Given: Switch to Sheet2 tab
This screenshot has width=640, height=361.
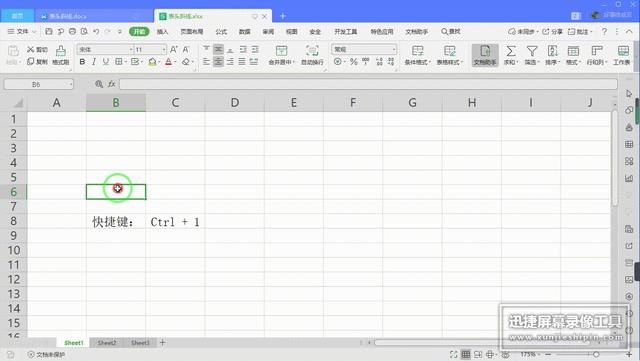Looking at the screenshot, I should click(x=107, y=343).
